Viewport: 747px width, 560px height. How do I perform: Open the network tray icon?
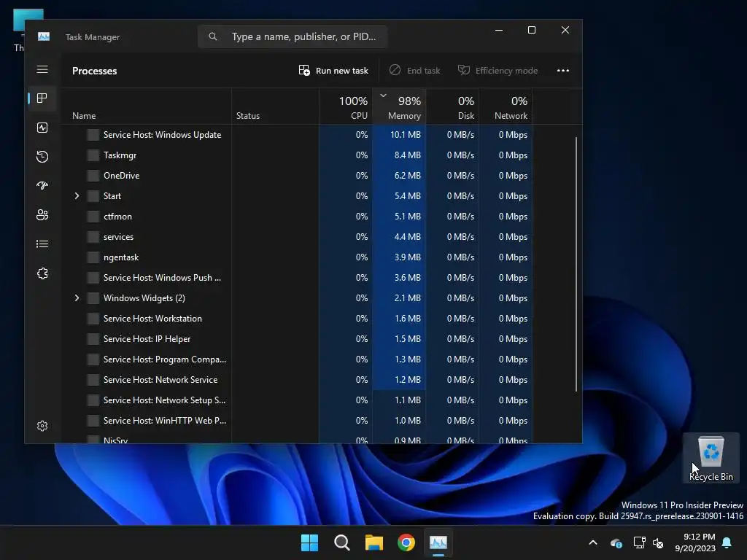click(639, 542)
